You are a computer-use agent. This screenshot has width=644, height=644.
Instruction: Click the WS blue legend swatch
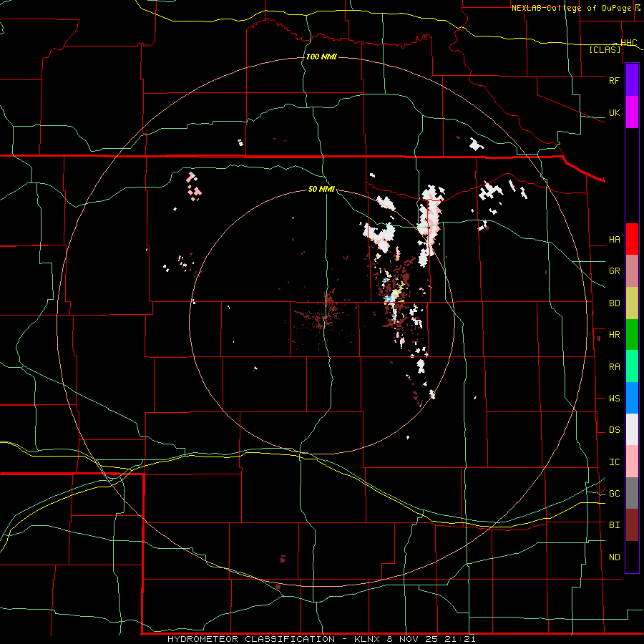coord(632,398)
